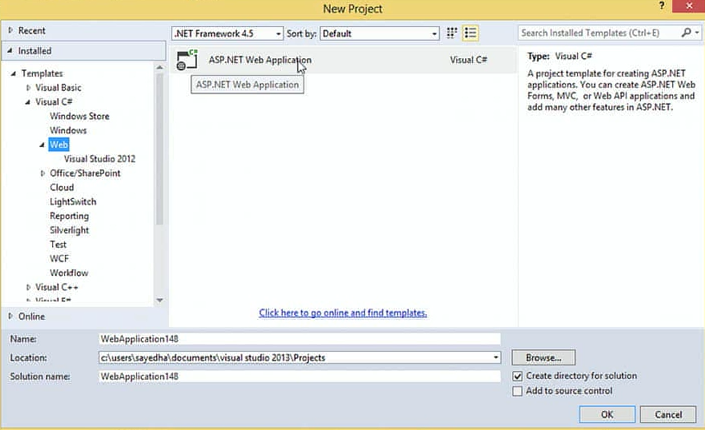Click the templates tree scroll down arrow
This screenshot has width=705, height=430.
point(160,300)
